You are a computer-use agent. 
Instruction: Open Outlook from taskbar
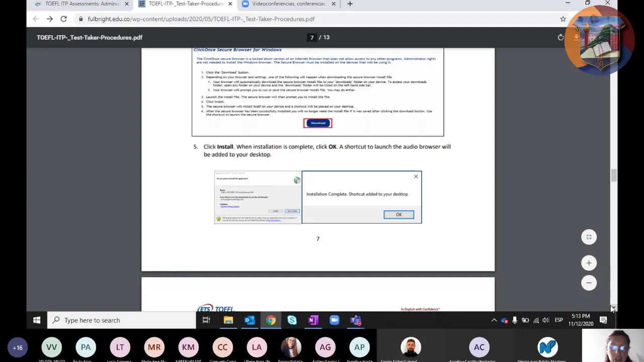tap(250, 320)
